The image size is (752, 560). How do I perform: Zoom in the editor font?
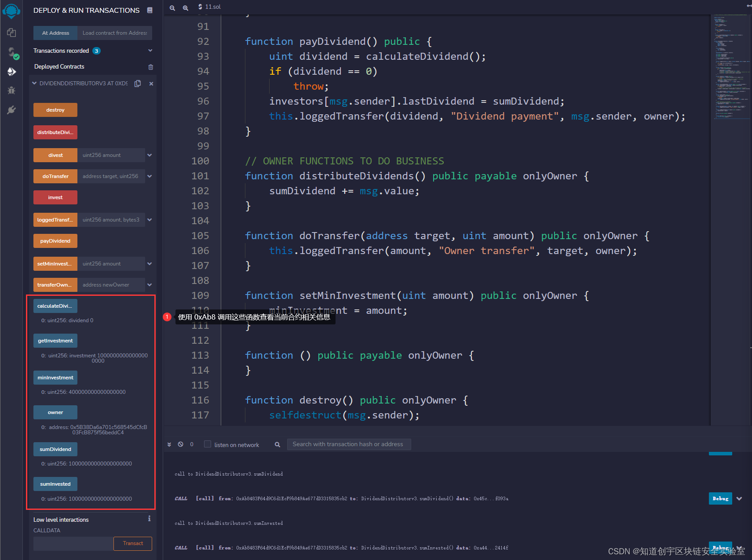tap(186, 7)
